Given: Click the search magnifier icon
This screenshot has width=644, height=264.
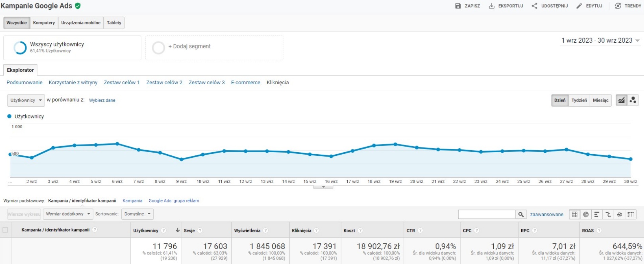Looking at the screenshot, I should click(x=521, y=214).
